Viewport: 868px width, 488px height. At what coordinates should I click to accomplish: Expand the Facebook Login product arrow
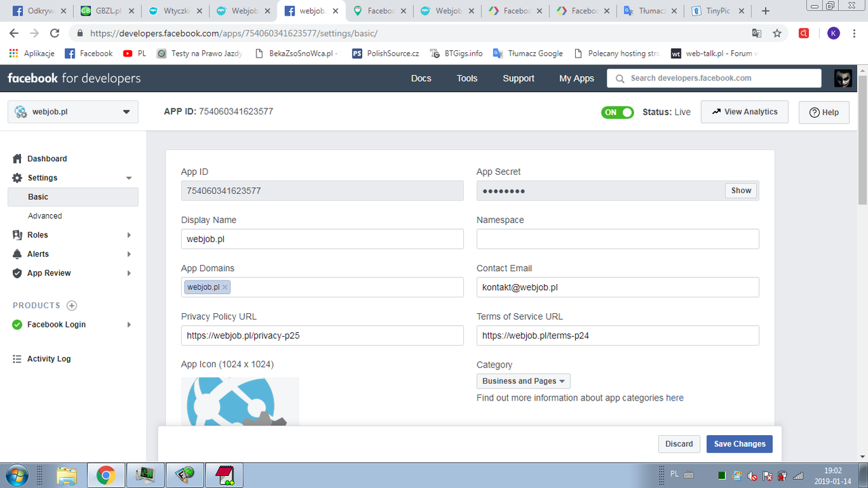(129, 325)
